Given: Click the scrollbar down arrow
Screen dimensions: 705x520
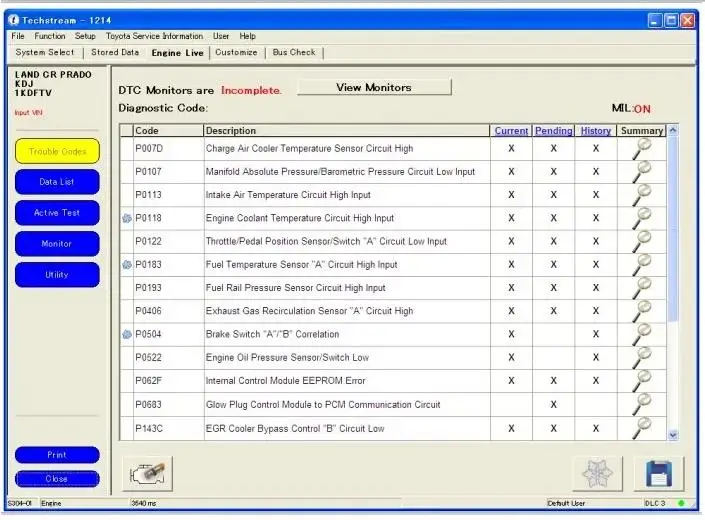Looking at the screenshot, I should [673, 435].
